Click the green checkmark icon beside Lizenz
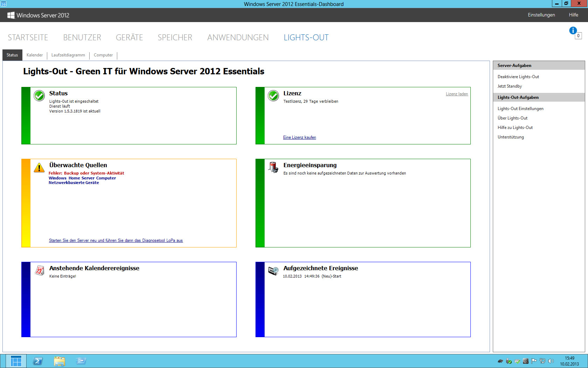The width and height of the screenshot is (588, 368). pyautogui.click(x=273, y=95)
